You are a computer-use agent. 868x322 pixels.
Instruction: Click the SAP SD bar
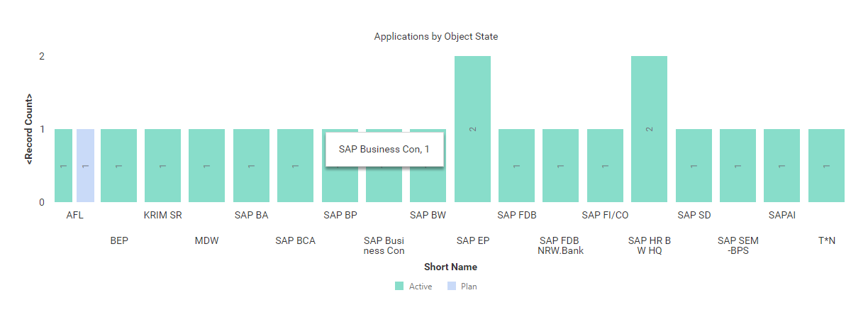tap(694, 166)
